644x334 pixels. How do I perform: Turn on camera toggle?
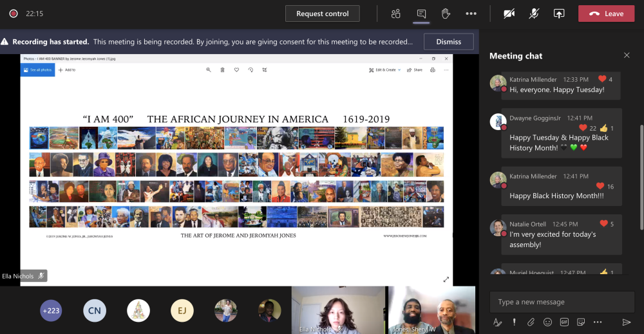coord(509,14)
